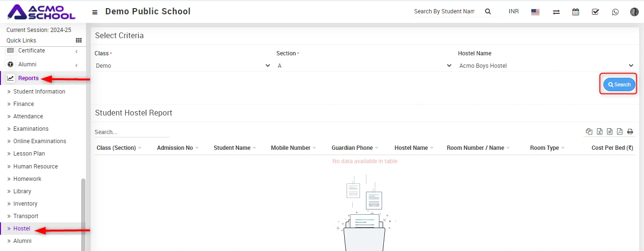
Task: Sort by Student Name column header
Action: click(x=232, y=148)
